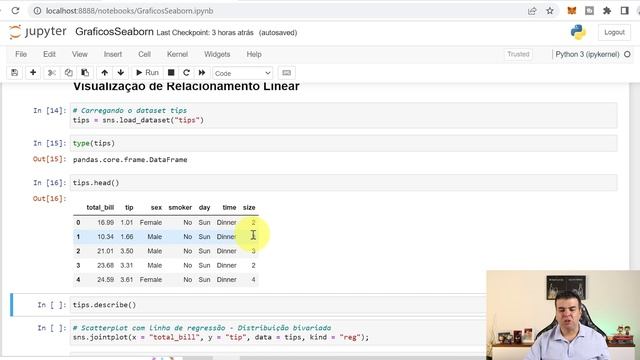Click the Trusted notebook indicator
Screen dimensions: 640x360
tap(518, 54)
